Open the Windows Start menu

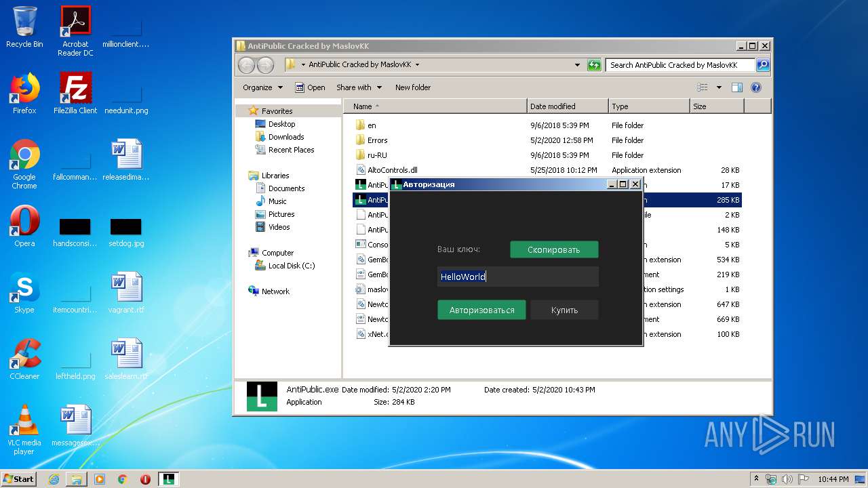(18, 479)
